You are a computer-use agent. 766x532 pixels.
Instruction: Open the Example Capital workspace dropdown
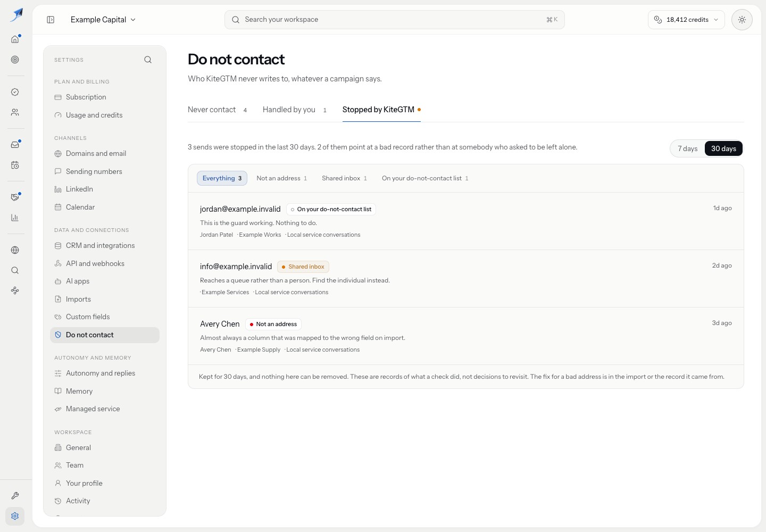point(103,20)
